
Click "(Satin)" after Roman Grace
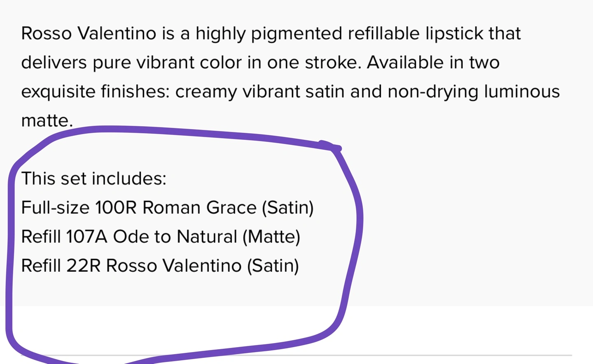[x=288, y=208]
